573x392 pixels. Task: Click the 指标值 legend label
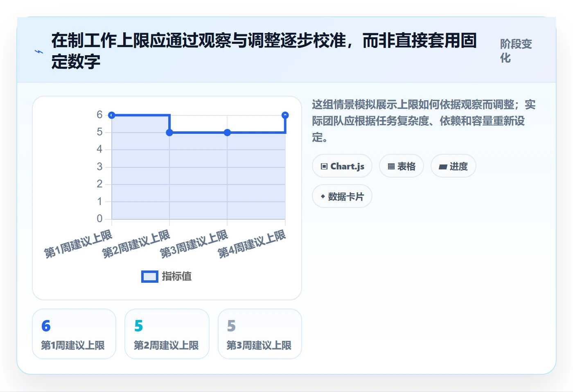[x=177, y=277]
